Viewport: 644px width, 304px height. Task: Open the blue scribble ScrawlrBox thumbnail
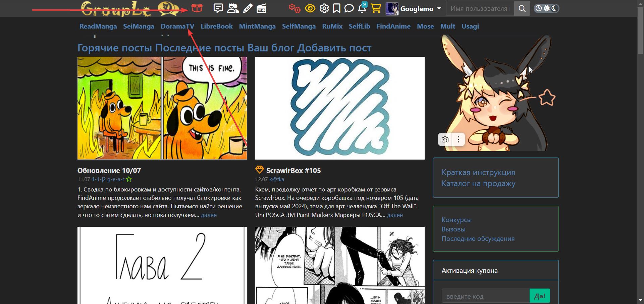point(340,108)
